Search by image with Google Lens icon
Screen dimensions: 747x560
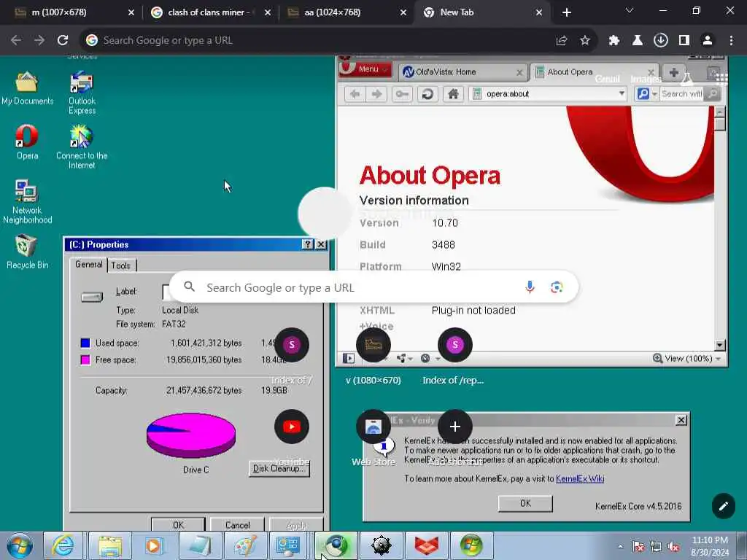557,287
